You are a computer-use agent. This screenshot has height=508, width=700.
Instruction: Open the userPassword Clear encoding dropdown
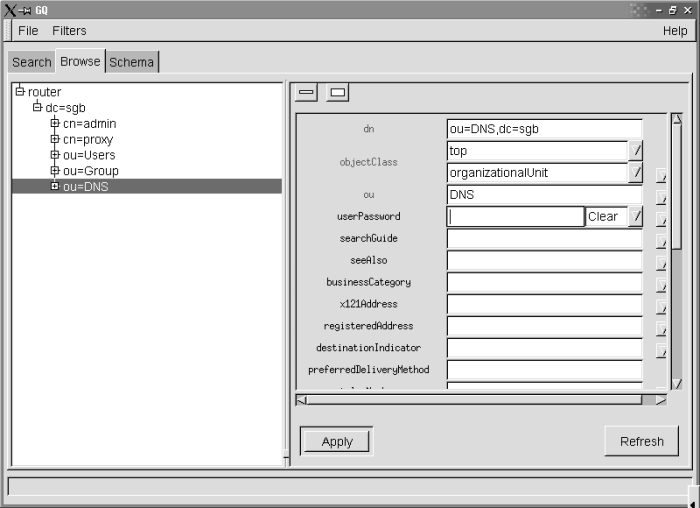point(635,217)
